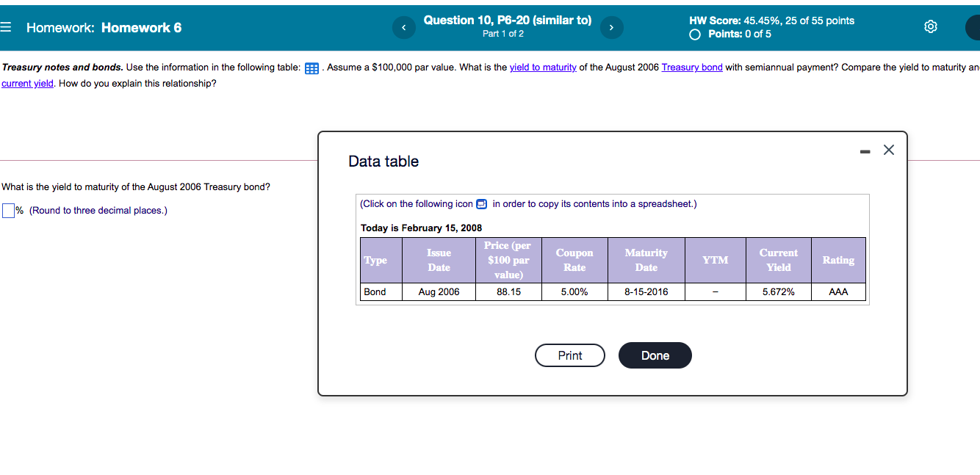This screenshot has height=475, width=980.
Task: Click the Part 1 of 2 label
Action: (503, 35)
